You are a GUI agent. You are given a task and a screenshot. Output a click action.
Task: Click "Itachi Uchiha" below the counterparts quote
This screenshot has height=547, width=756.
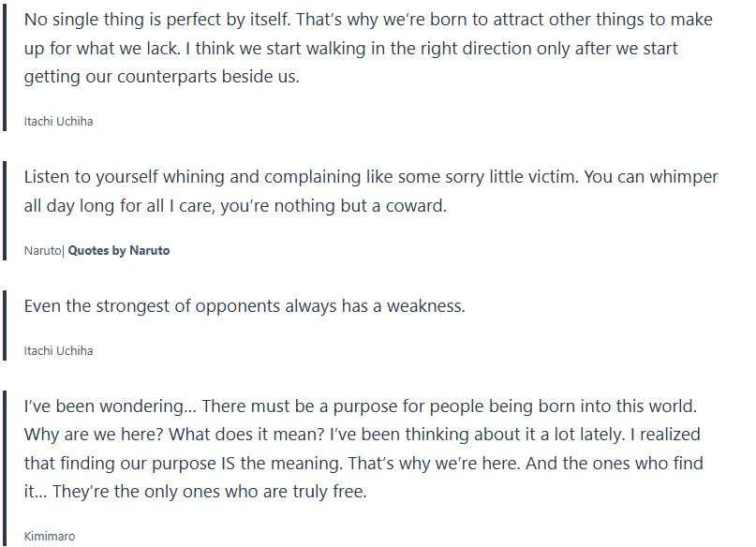coord(58,122)
